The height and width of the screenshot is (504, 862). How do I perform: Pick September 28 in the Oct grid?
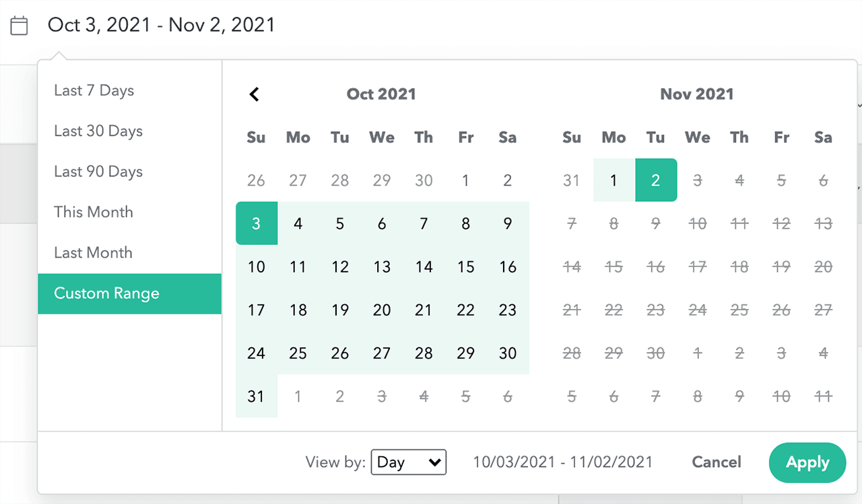click(340, 180)
